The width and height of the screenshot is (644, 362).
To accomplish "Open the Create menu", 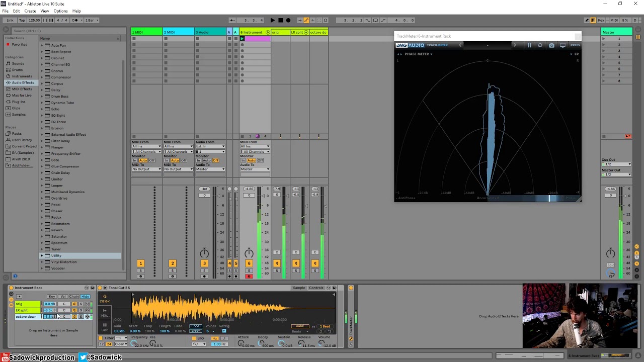I will tap(30, 11).
